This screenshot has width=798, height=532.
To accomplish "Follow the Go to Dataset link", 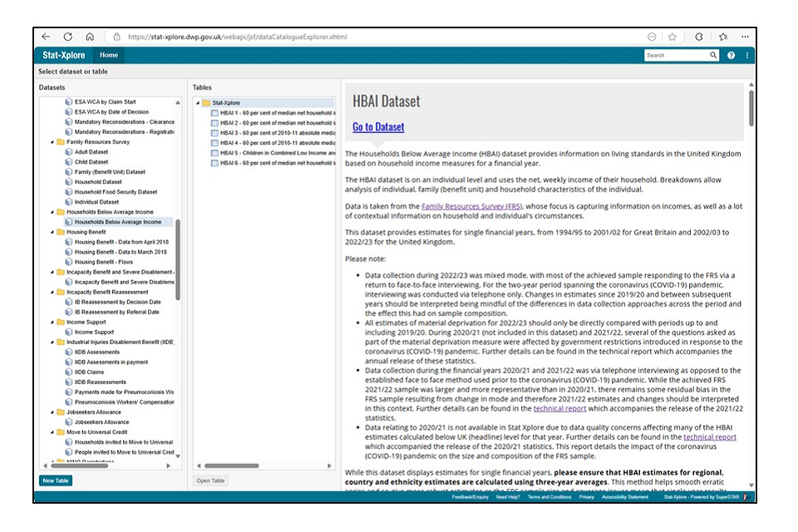I will pos(378,127).
